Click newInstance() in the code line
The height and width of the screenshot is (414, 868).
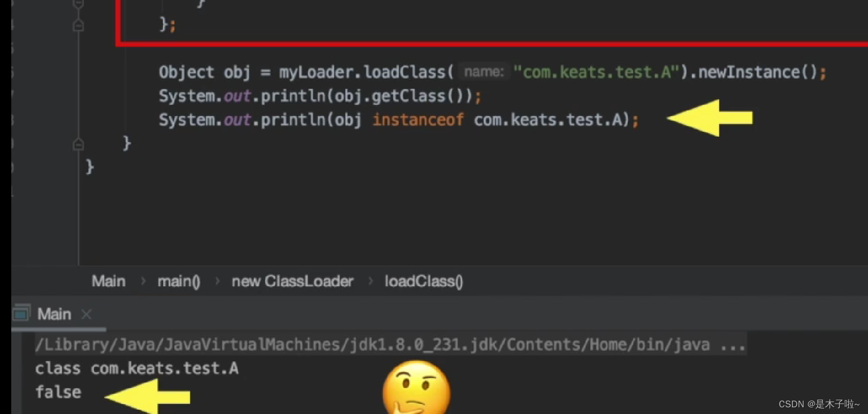point(758,72)
